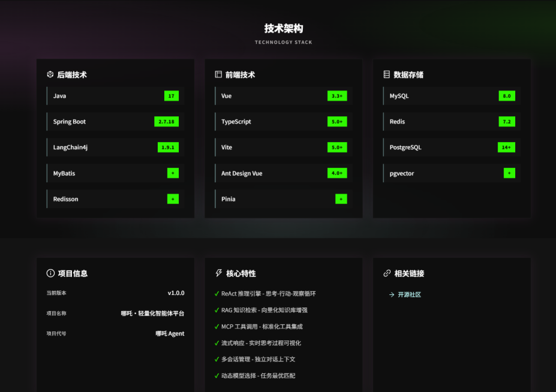
Task: Click the checkmark before RAG 知识检索
Action: [217, 310]
